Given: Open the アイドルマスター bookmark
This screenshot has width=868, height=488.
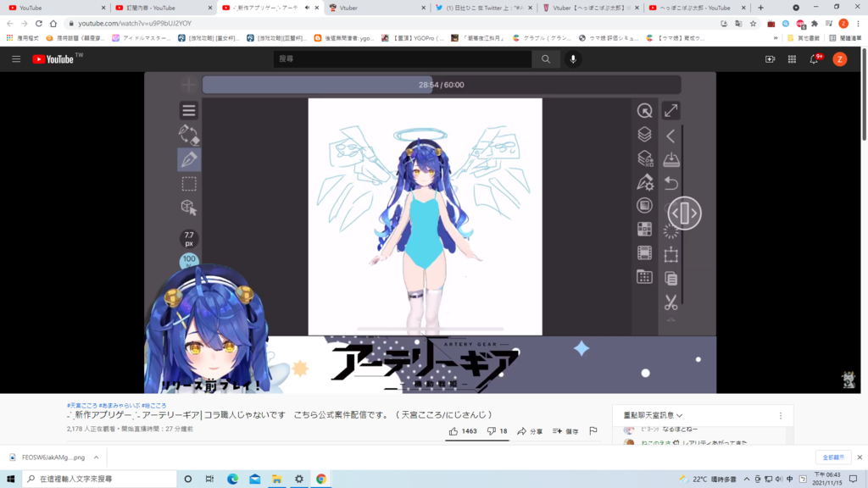Looking at the screenshot, I should tap(142, 38).
